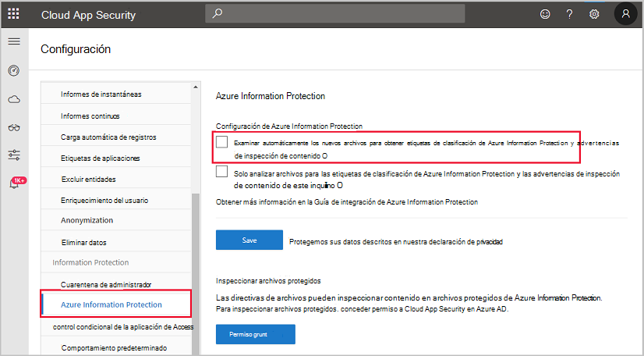Open the Azure Information Protection integration guide link

tap(396, 202)
